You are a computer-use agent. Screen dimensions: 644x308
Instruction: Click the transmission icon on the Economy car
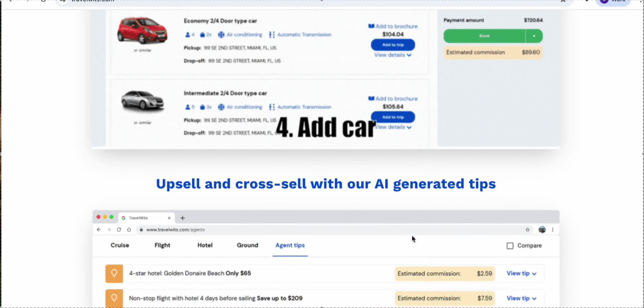click(x=272, y=35)
